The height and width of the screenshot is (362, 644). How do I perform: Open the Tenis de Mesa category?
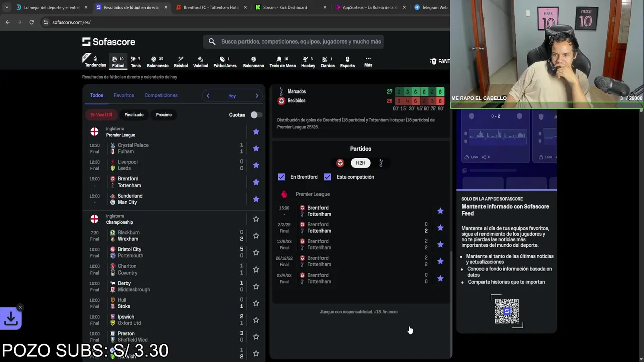282,62
